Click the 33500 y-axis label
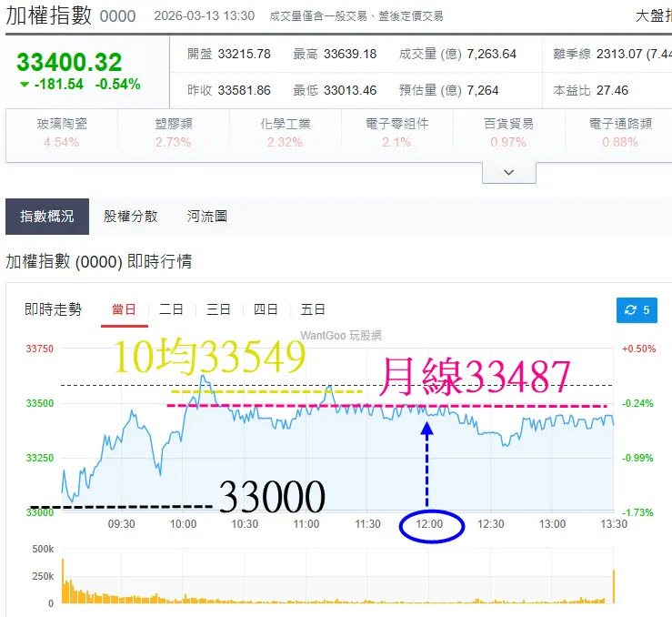The width and height of the screenshot is (672, 617). (39, 403)
